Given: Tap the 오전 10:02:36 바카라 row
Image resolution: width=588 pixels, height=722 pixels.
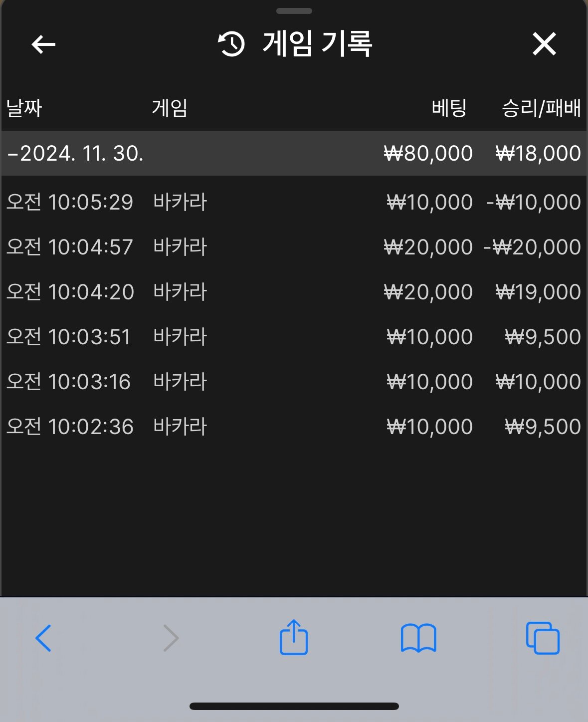Looking at the screenshot, I should 294,427.
